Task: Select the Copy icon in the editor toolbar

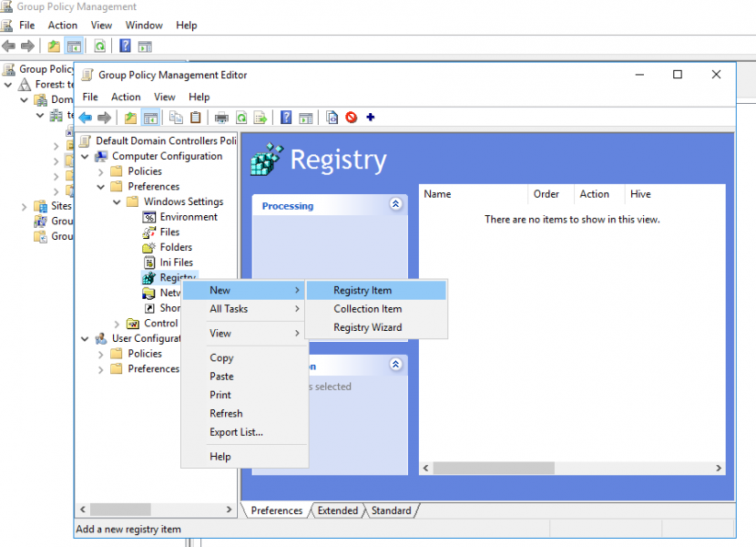Action: click(x=178, y=117)
